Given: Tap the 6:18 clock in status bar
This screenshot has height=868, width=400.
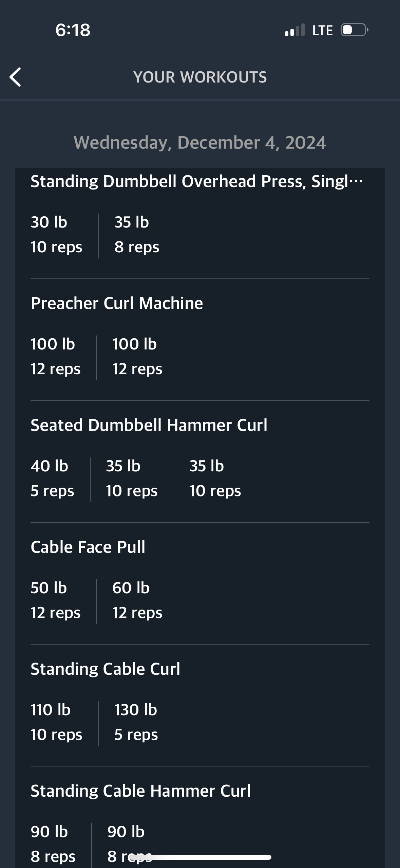Looking at the screenshot, I should click(x=73, y=30).
